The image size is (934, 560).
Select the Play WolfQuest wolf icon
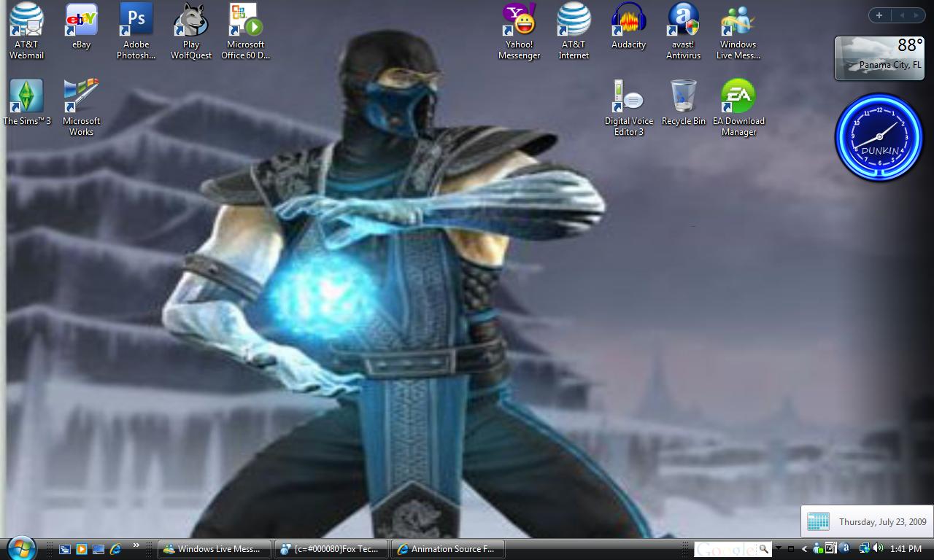tap(191, 31)
